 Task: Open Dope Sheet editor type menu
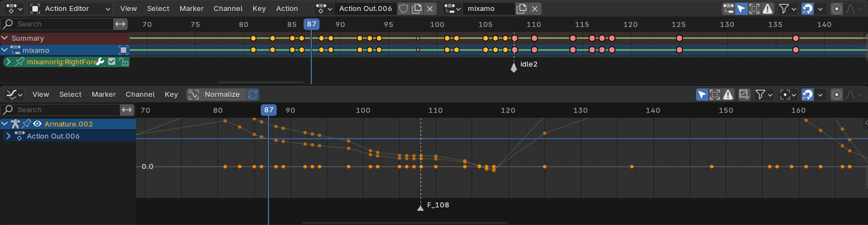point(14,8)
